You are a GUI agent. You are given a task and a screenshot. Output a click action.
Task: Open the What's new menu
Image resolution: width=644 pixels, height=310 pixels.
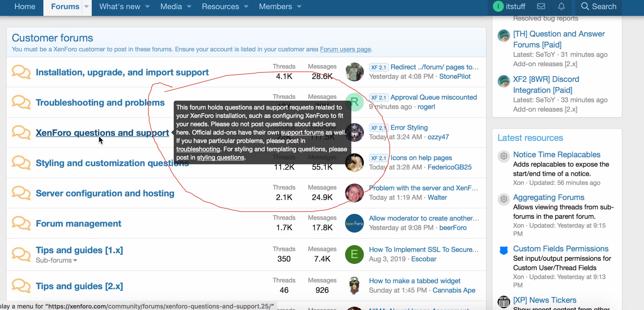(120, 6)
